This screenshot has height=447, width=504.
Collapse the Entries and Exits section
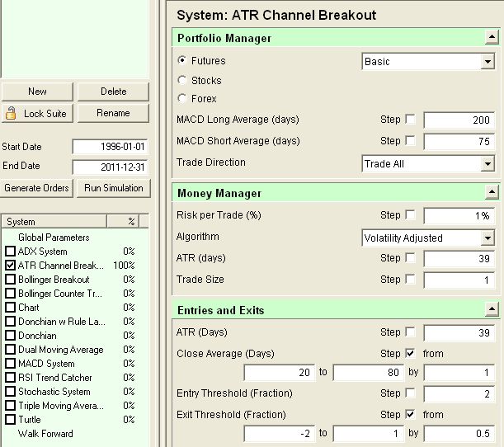pyautogui.click(x=492, y=309)
